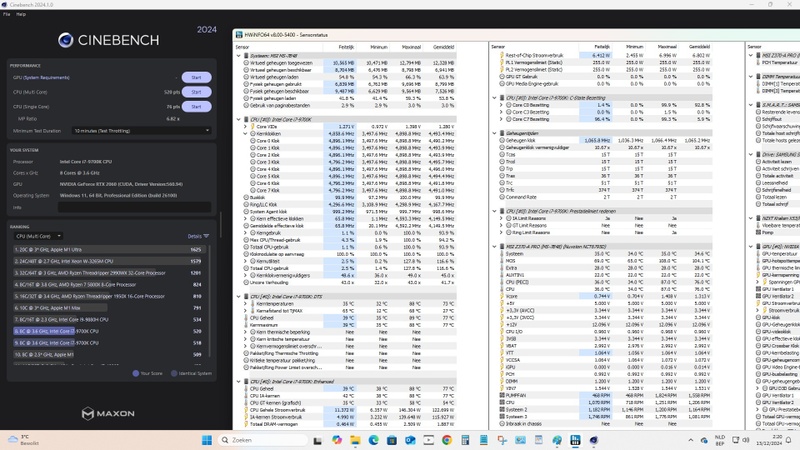Select the Command Rate row
Image resolution: width=800 pixels, height=450 pixels.
(x=605, y=197)
